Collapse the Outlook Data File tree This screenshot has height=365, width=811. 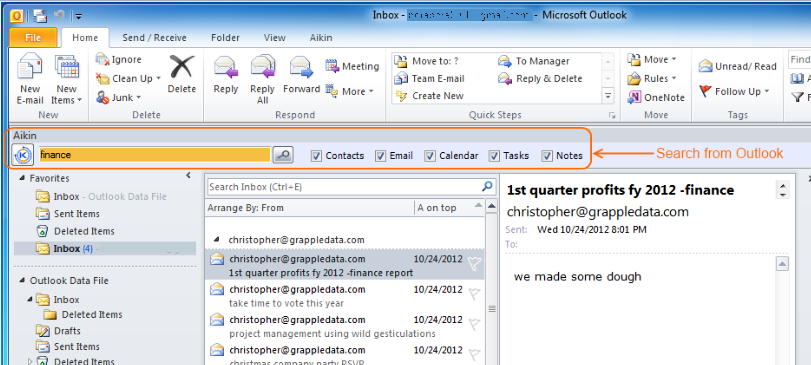tap(22, 281)
